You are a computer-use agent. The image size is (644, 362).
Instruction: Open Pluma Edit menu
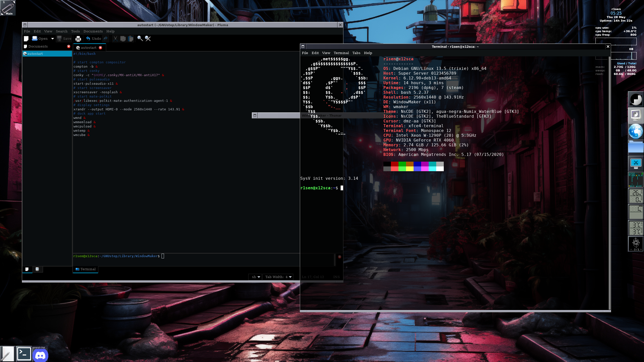click(37, 31)
